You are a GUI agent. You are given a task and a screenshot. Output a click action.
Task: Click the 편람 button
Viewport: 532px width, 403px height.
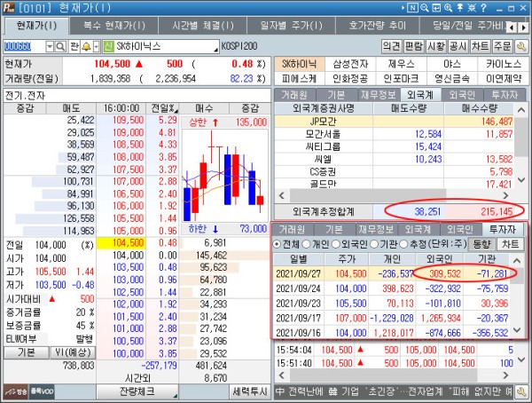pos(413,46)
